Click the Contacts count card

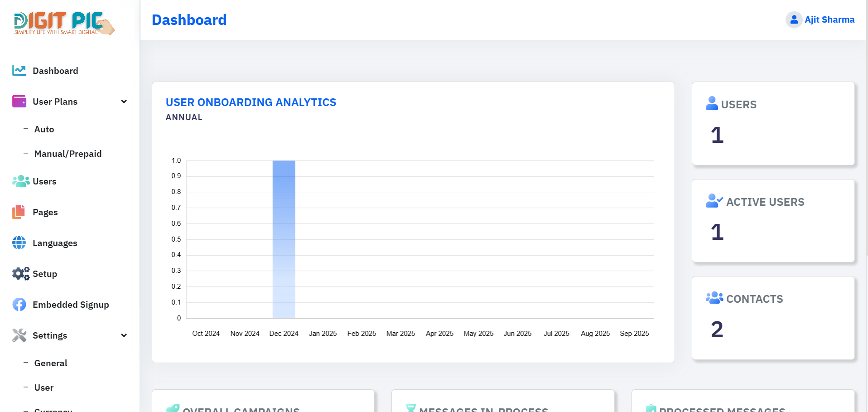773,318
